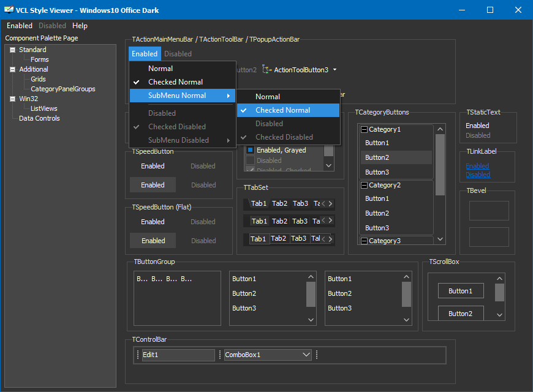Collapse the Win32 tree node
533x392 pixels.
[13, 99]
